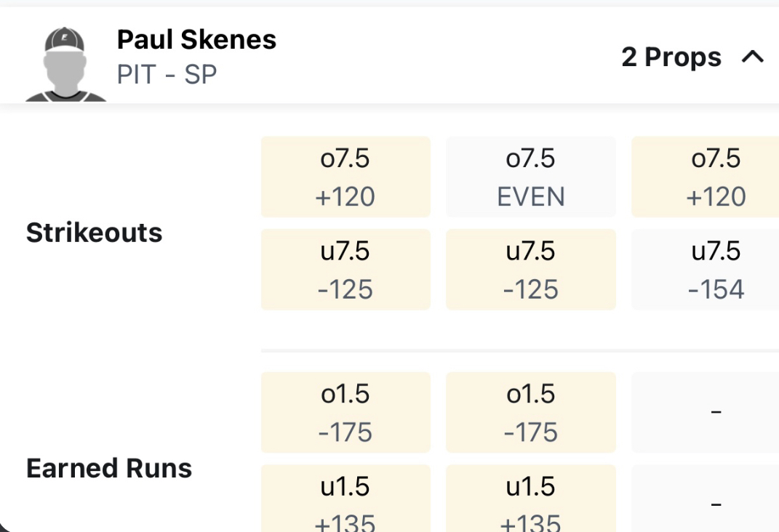Tap the Paul Skenes header row
This screenshot has height=532, width=779.
(390, 55)
